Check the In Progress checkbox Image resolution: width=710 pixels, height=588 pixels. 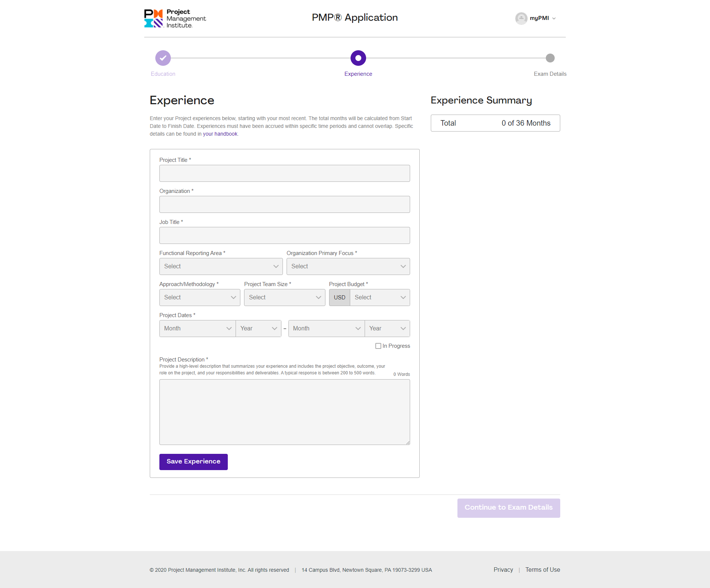(x=378, y=346)
